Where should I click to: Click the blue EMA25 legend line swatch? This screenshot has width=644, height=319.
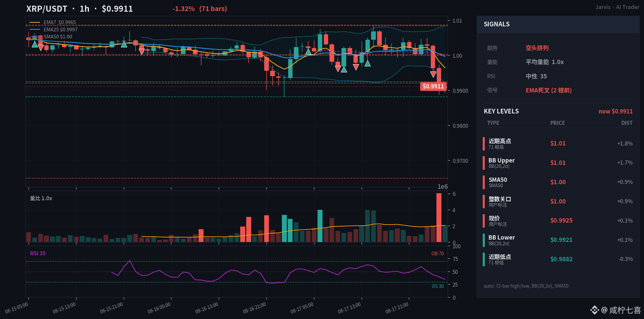point(35,30)
